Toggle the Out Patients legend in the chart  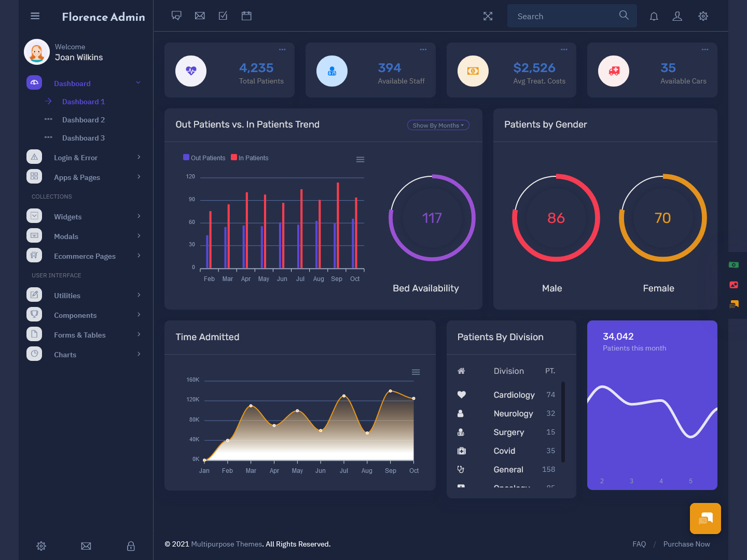click(204, 158)
